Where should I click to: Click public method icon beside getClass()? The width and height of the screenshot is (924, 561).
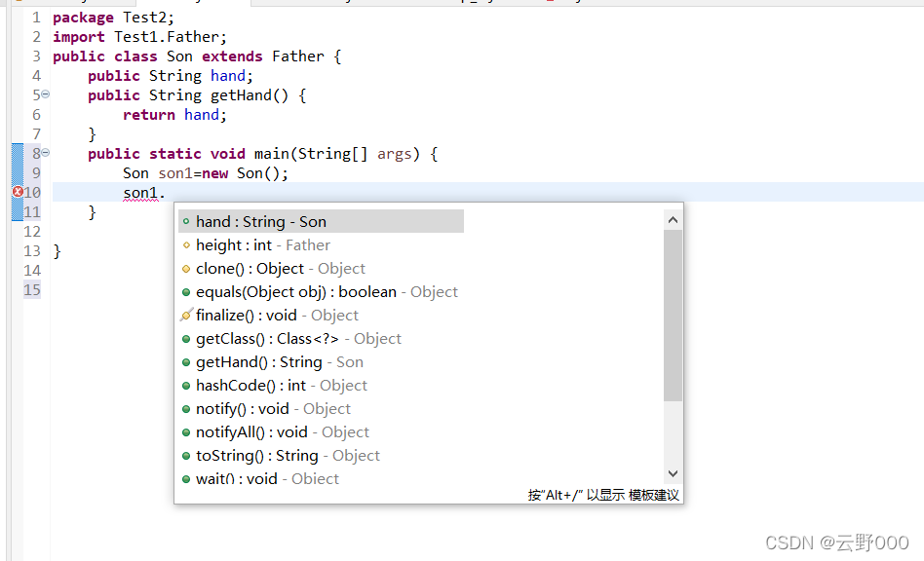click(x=186, y=339)
